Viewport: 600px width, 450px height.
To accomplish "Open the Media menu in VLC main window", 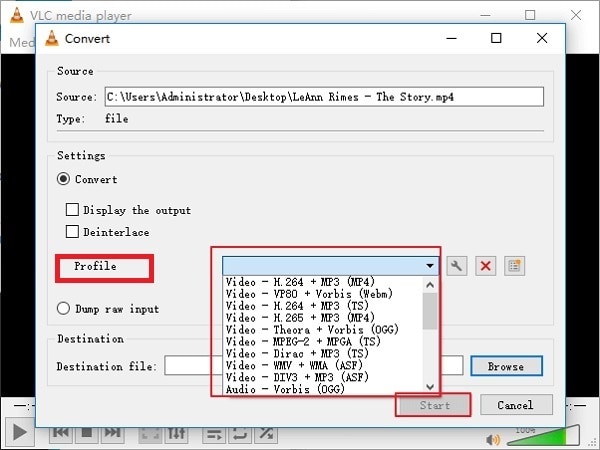I will (22, 42).
